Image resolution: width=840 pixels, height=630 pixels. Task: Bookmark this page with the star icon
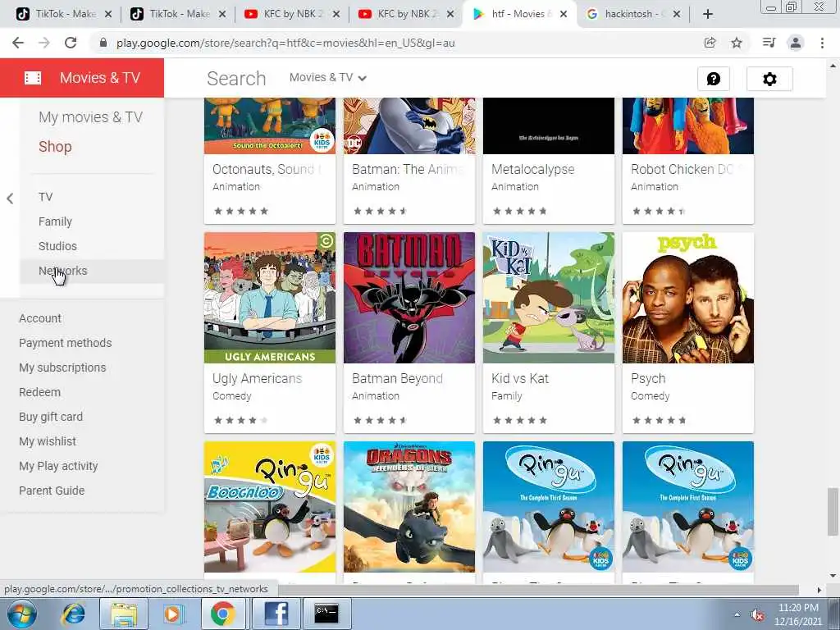(x=737, y=43)
